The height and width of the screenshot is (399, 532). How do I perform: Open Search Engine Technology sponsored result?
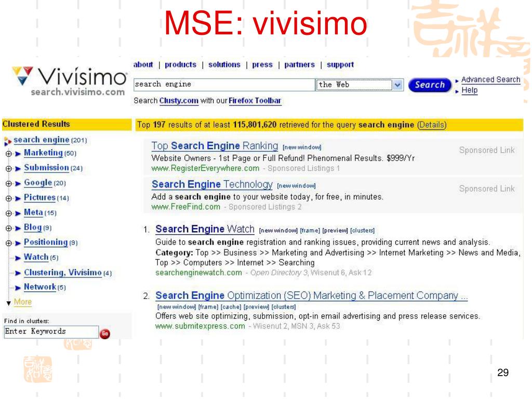[212, 184]
